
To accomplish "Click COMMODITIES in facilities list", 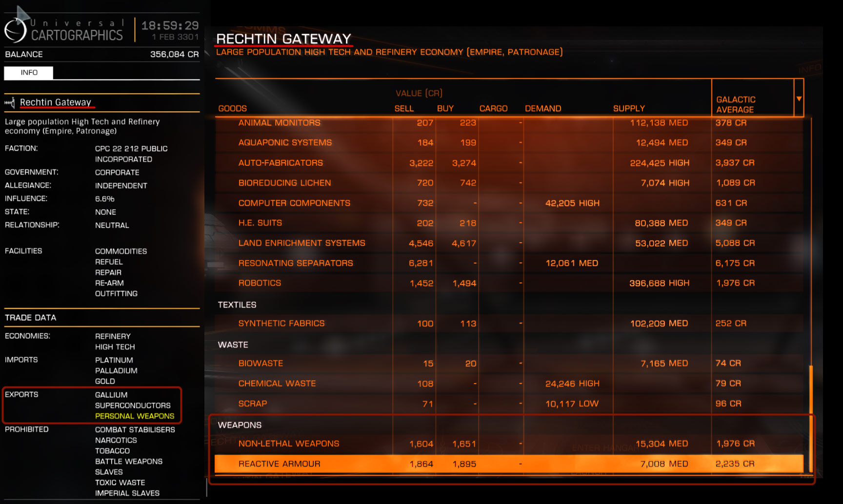I will (x=121, y=251).
